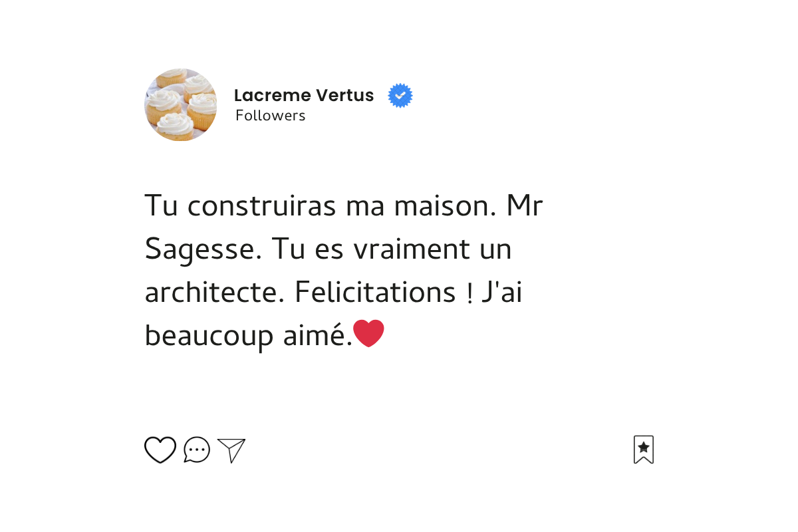798x532 pixels.
Task: Click the red heart emoji in the post
Action: [x=368, y=333]
